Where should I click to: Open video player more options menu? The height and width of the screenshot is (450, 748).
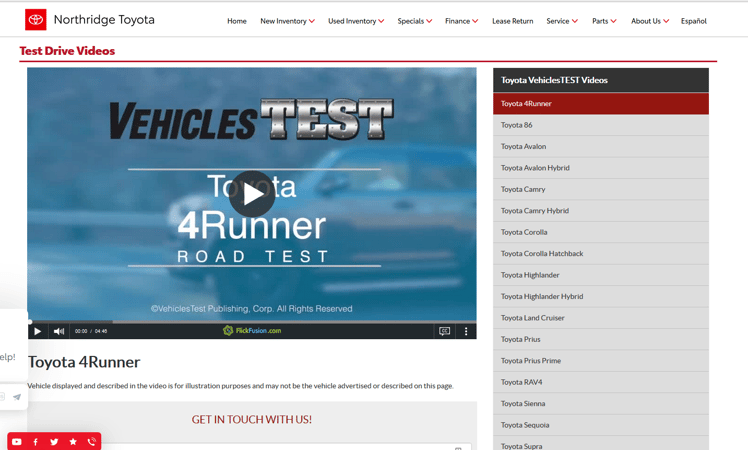tap(466, 331)
